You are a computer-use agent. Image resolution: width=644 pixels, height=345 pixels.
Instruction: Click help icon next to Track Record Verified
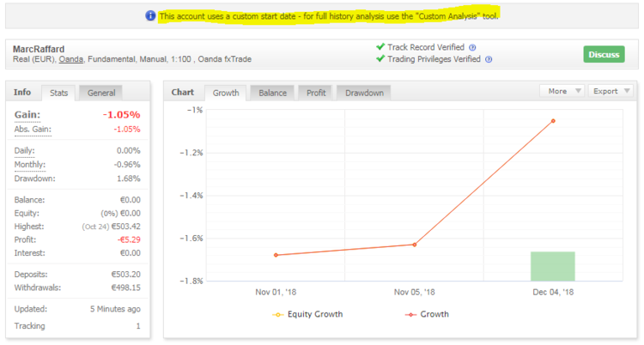(x=472, y=48)
